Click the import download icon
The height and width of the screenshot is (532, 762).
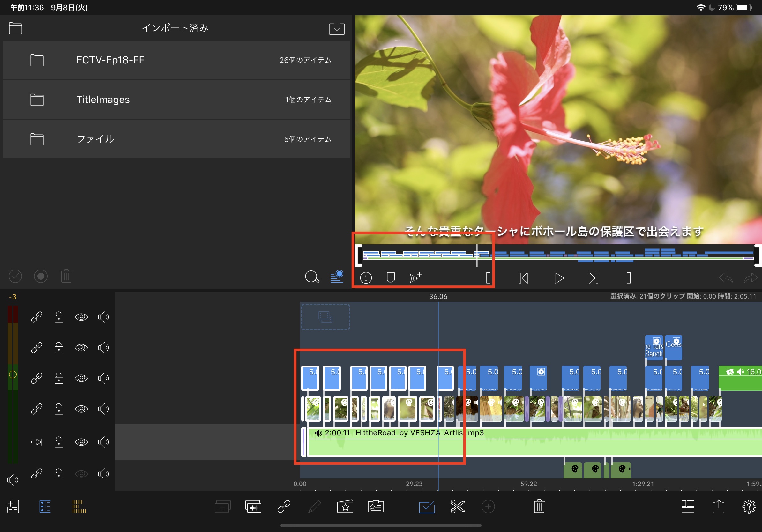(x=337, y=28)
